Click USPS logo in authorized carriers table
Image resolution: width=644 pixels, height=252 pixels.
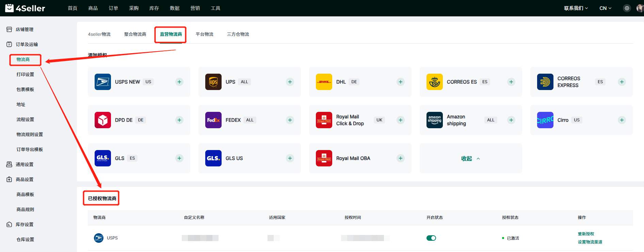[99, 238]
